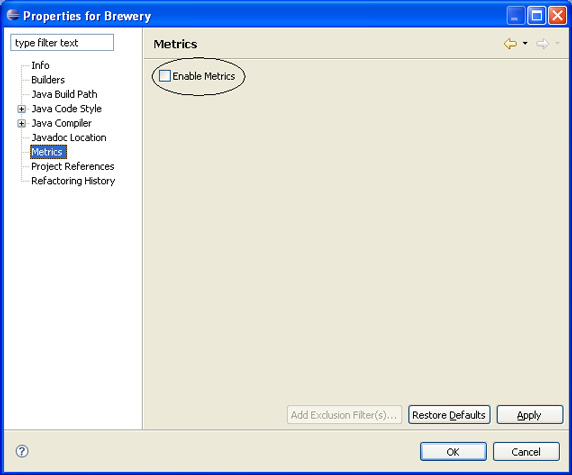Focus the type filter text field
572x475 pixels.
click(62, 43)
